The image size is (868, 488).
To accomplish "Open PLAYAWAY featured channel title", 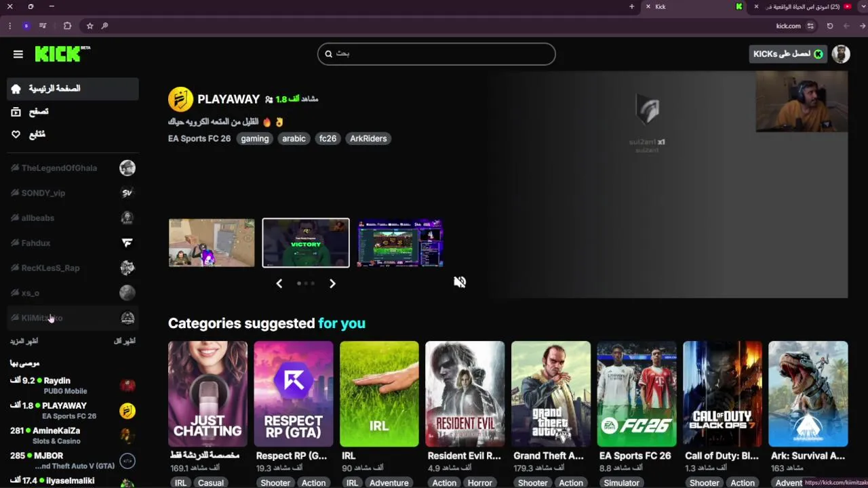I will (229, 99).
